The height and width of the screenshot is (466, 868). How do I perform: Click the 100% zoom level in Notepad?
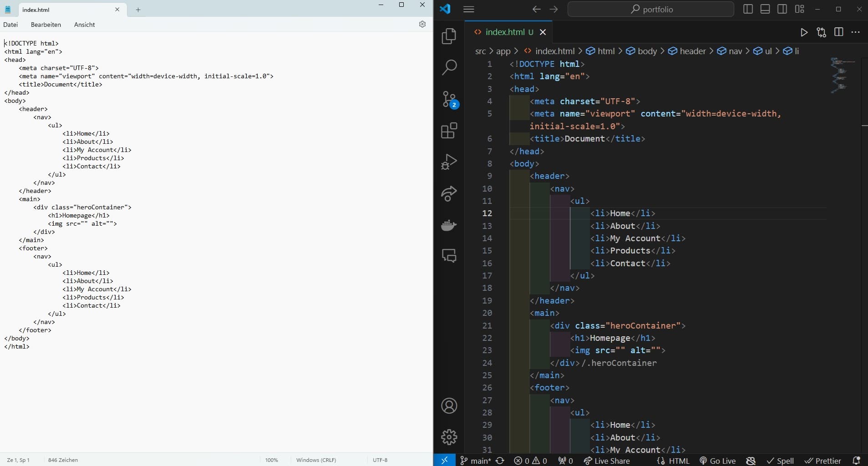272,460
